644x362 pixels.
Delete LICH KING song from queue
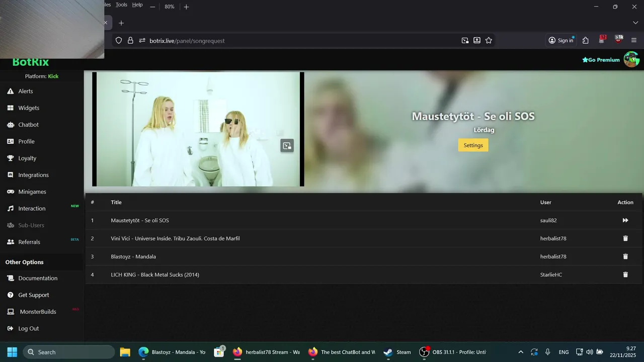click(625, 275)
